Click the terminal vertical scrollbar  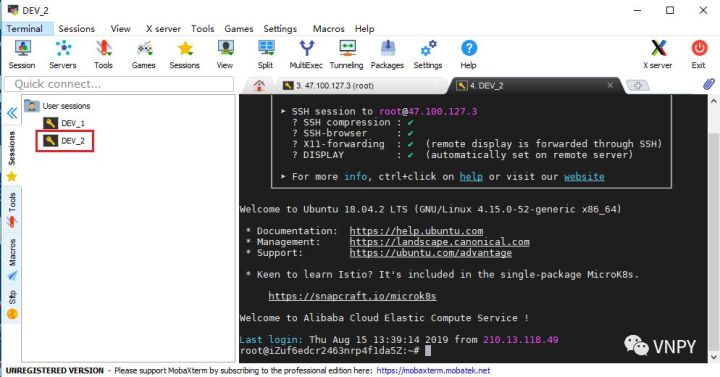(714, 230)
